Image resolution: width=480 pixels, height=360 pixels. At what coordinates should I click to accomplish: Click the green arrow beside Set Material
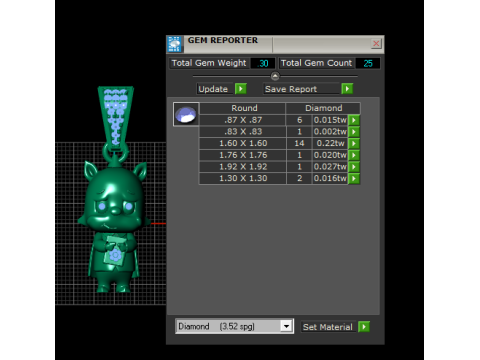pos(364,327)
